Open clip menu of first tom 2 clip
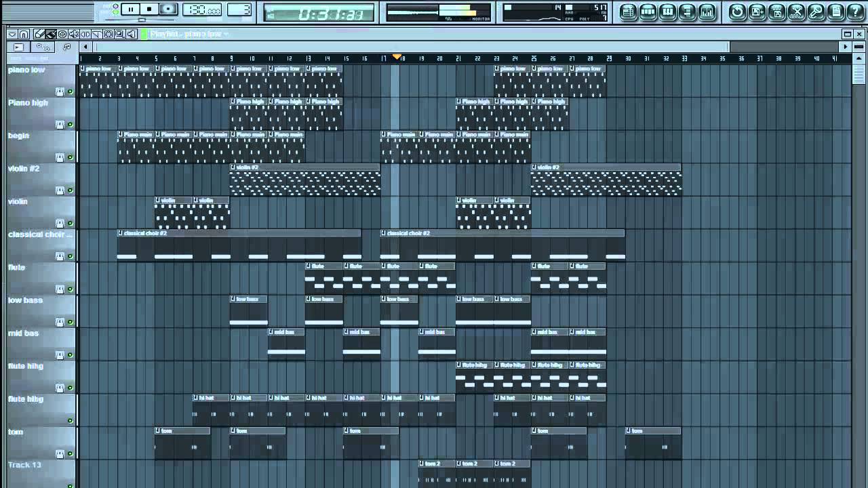This screenshot has width=868, height=488. 422,464
